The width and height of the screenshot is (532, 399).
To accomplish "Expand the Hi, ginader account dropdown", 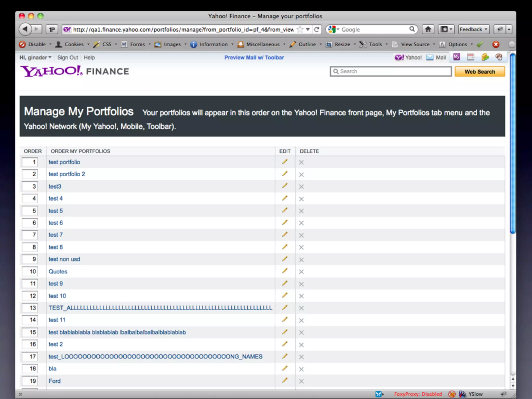I will (36, 57).
